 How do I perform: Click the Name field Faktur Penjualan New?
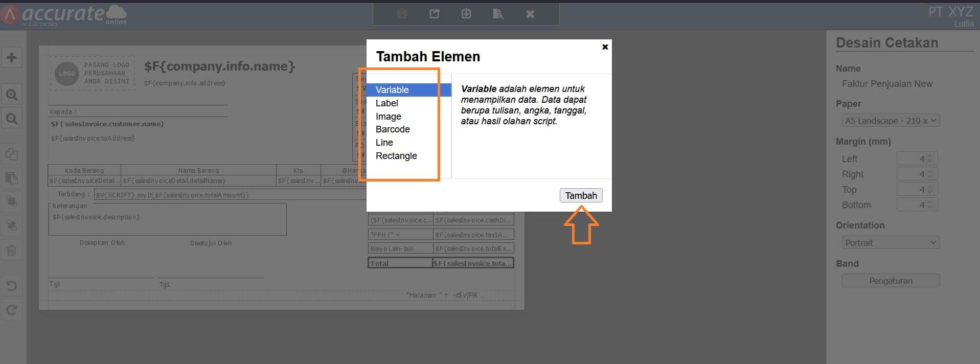tap(887, 84)
